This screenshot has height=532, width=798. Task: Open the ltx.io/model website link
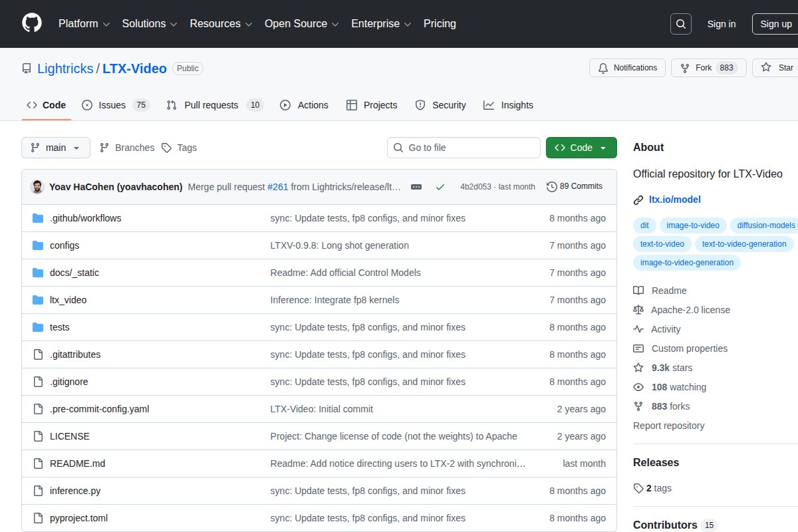coord(674,199)
